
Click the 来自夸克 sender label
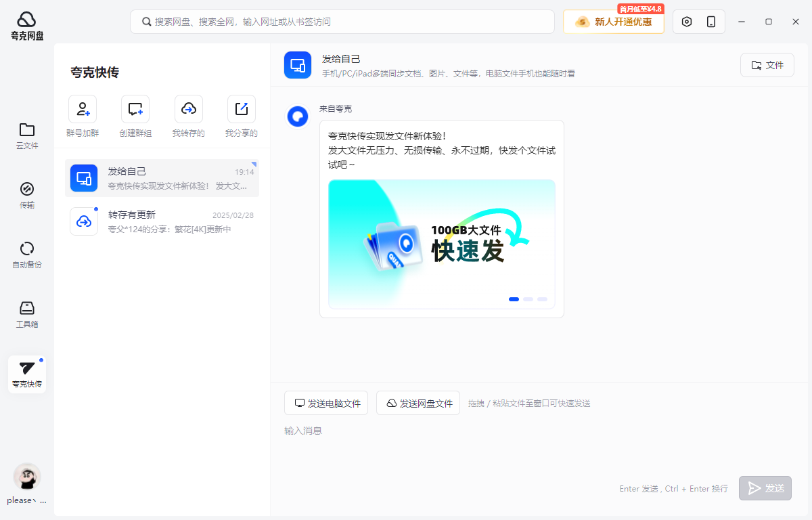tap(336, 108)
